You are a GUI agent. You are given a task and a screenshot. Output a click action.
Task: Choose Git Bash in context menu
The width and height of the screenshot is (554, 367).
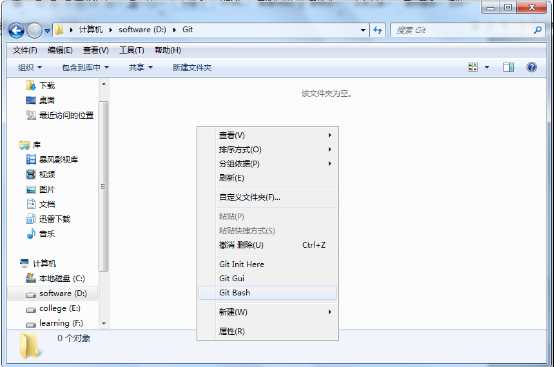tap(267, 293)
